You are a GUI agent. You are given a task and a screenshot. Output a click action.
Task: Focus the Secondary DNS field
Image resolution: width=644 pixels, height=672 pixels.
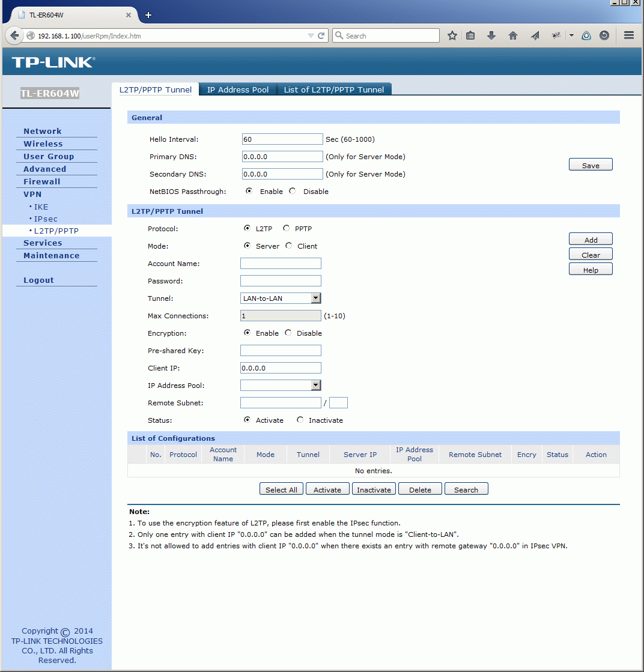click(282, 174)
